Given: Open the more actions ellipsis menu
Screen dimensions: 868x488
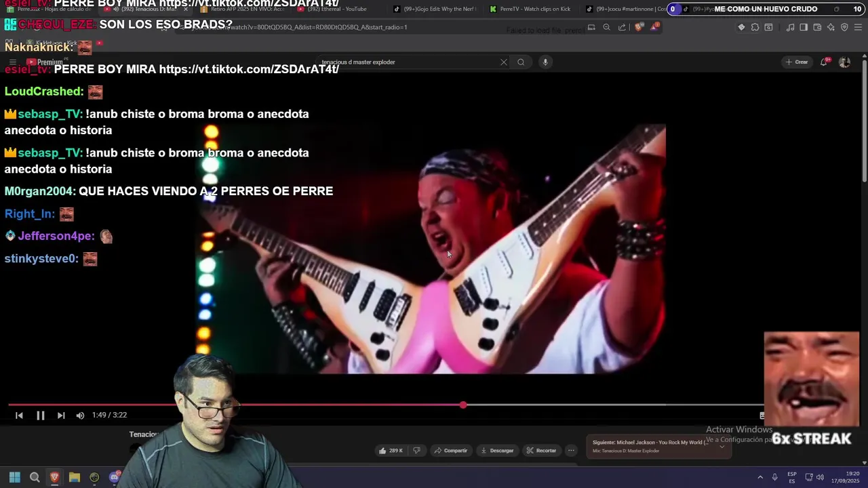Looking at the screenshot, I should click(x=571, y=451).
